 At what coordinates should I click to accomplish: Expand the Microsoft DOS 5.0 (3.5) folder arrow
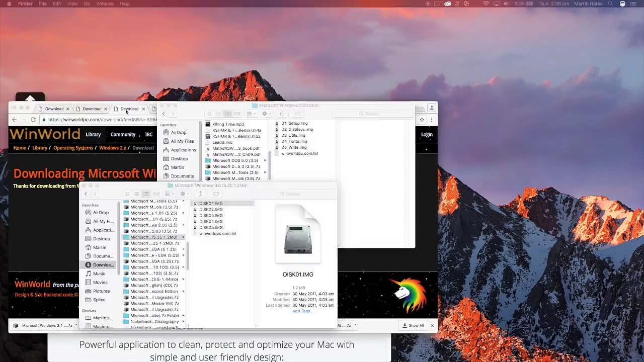pos(265,160)
